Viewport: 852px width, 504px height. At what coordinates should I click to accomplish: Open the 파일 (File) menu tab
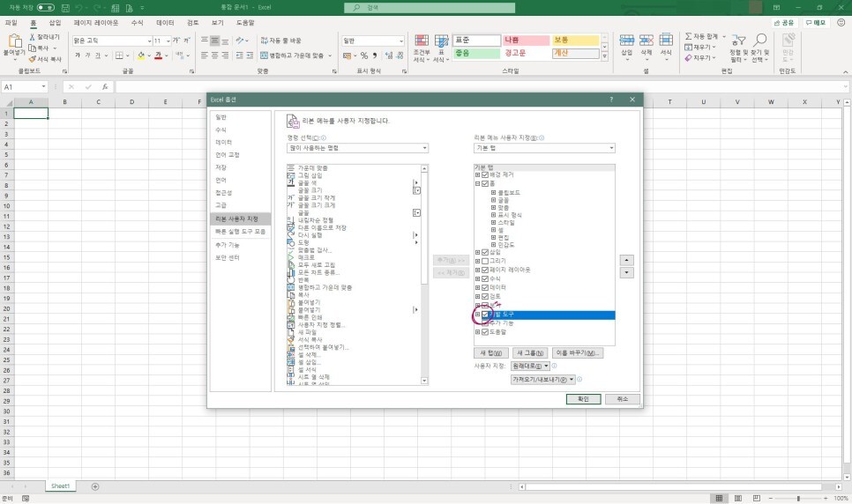point(11,22)
